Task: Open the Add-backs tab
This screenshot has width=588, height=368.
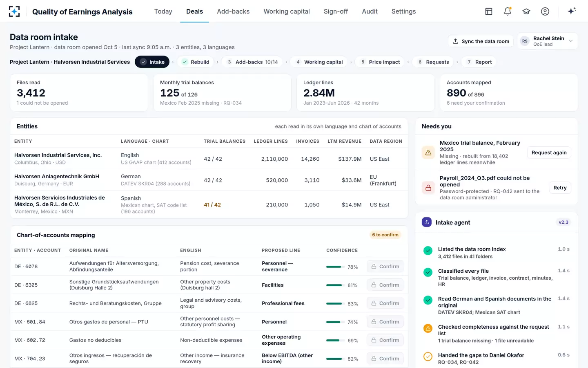Action: coord(233,11)
